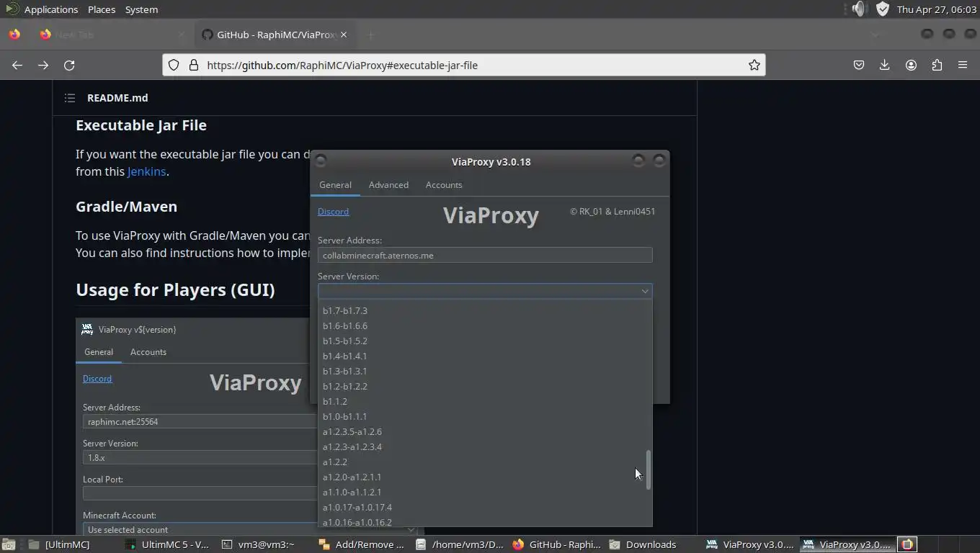Viewport: 980px width, 553px height.
Task: Select version b1.1.2
Action: point(485,402)
